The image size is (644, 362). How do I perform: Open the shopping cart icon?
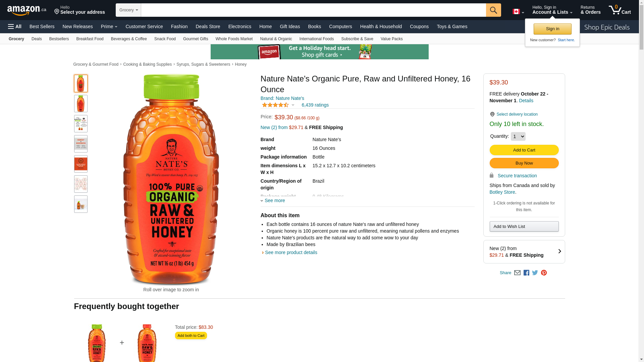(x=619, y=10)
